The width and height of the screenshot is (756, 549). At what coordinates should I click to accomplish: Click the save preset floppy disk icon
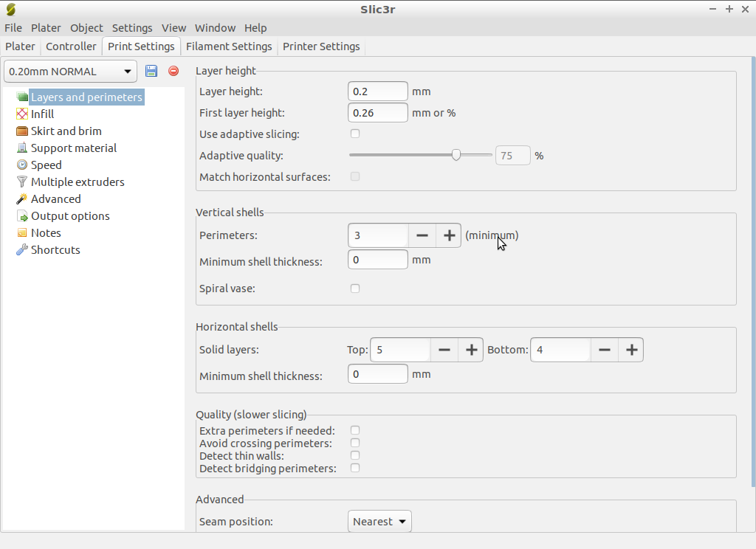pos(151,71)
